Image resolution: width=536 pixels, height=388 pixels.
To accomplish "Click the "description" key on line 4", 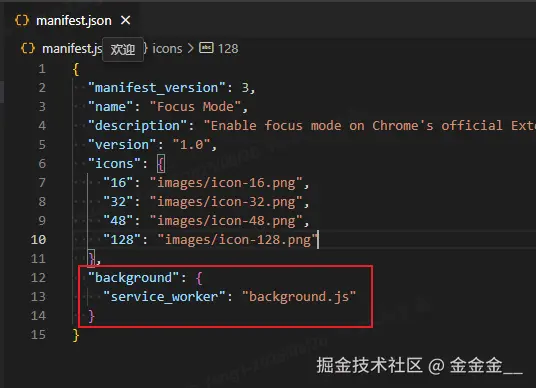I will (x=137, y=126).
